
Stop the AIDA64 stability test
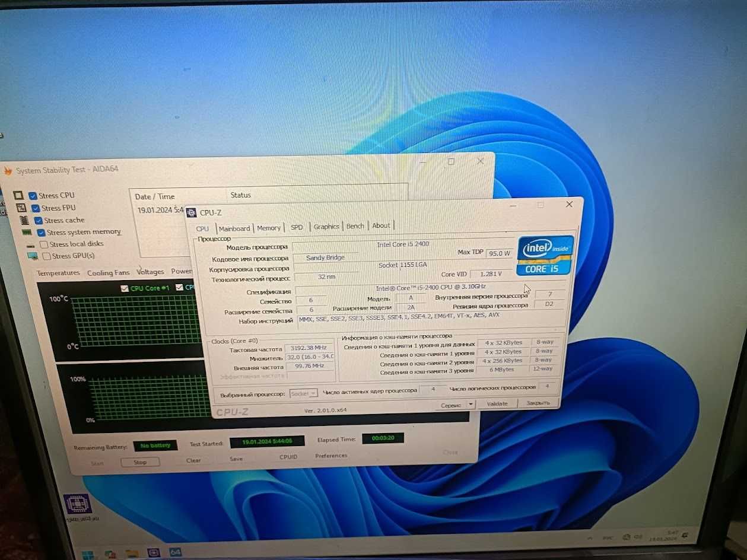point(140,462)
